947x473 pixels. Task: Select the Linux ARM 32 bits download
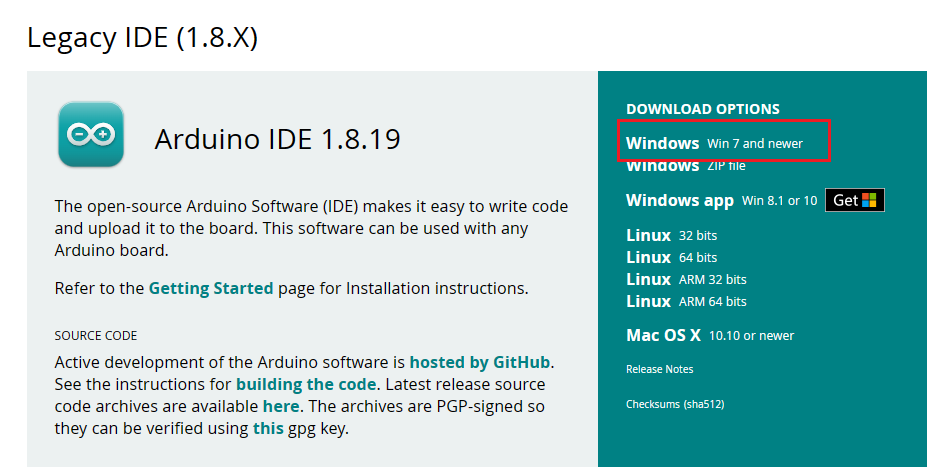coord(686,280)
